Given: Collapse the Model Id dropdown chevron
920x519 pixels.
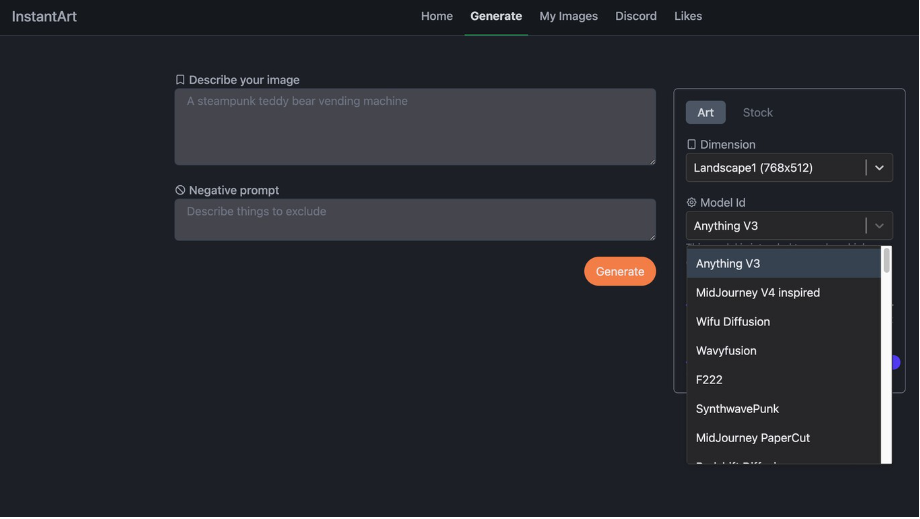Looking at the screenshot, I should point(879,226).
